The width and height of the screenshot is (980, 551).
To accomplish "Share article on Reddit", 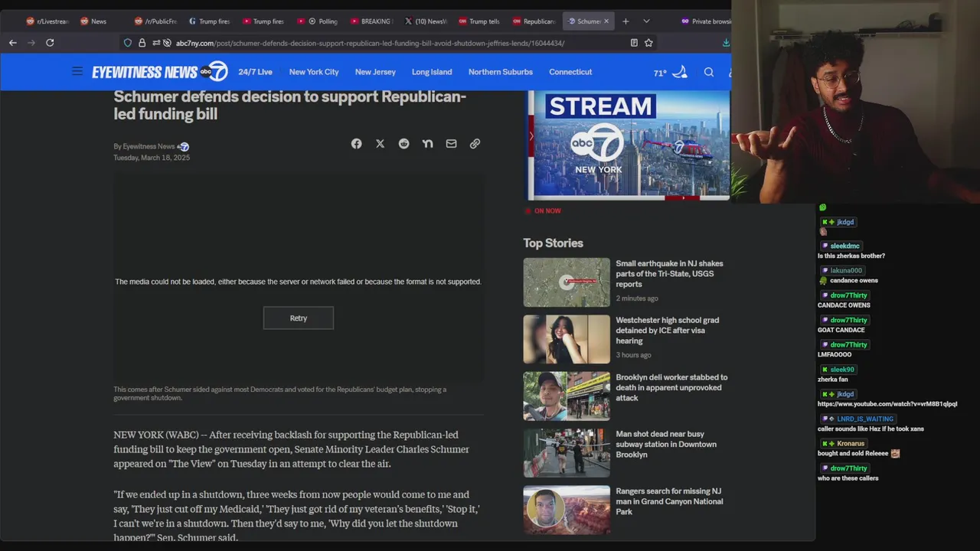I will tap(403, 144).
